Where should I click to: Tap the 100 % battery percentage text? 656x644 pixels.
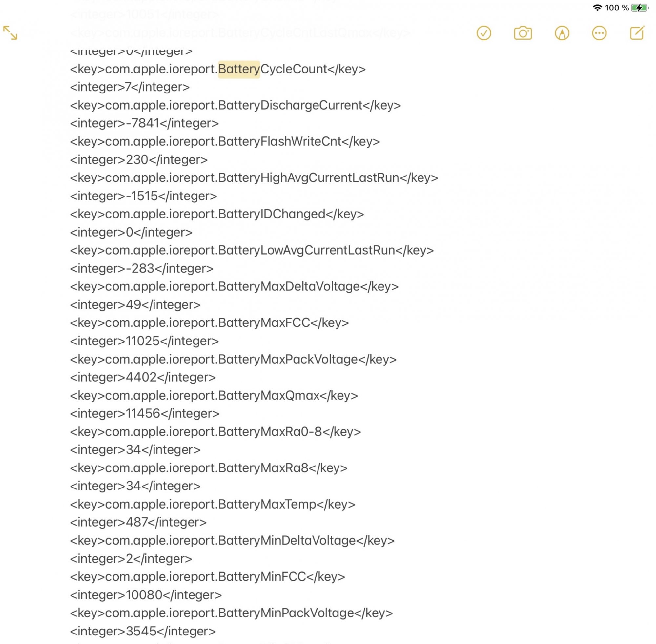tap(617, 8)
